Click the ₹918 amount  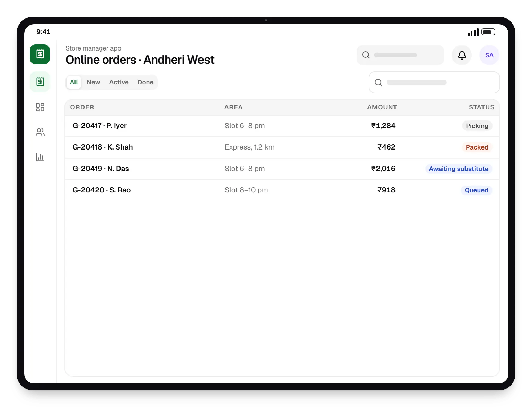386,190
